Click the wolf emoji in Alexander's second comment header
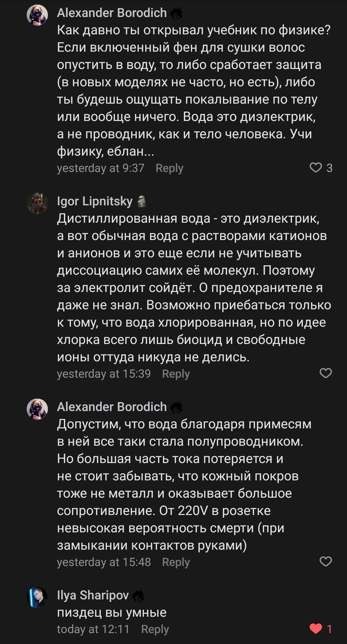Screen dimensions: 347x644 tap(177, 407)
